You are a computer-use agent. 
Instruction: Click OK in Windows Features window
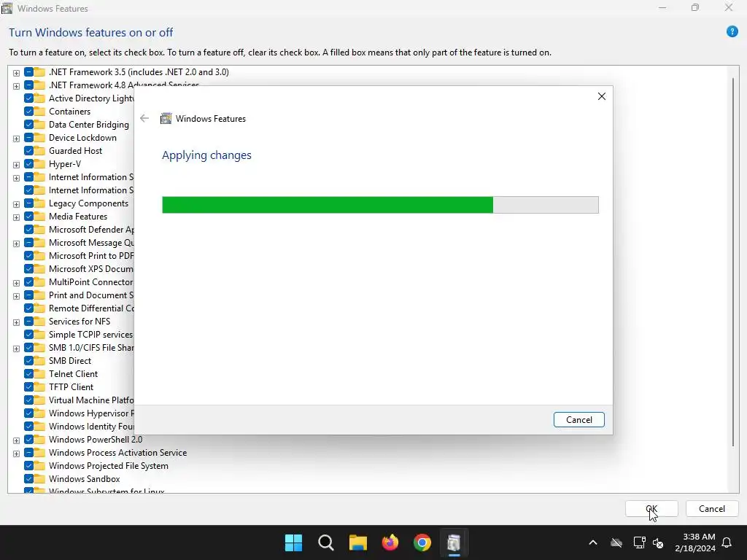[651, 508]
